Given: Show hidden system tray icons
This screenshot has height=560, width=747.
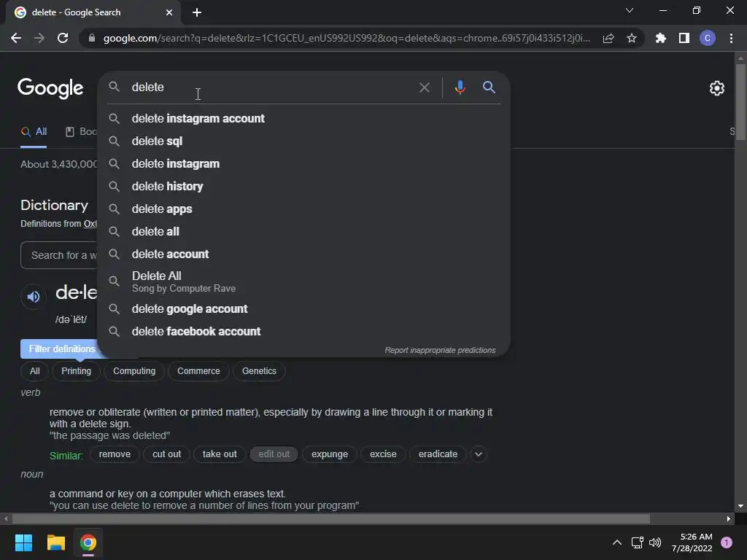Looking at the screenshot, I should pyautogui.click(x=617, y=542).
